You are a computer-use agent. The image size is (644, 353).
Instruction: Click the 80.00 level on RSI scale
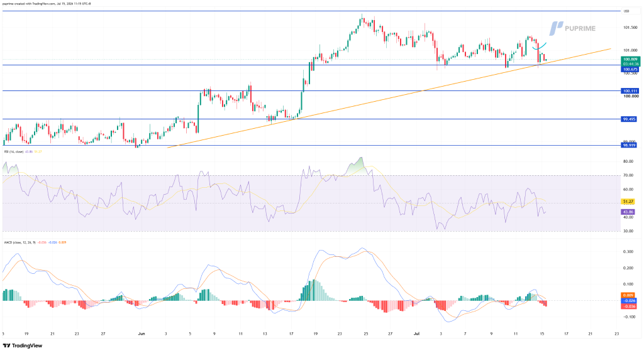tap(628, 161)
